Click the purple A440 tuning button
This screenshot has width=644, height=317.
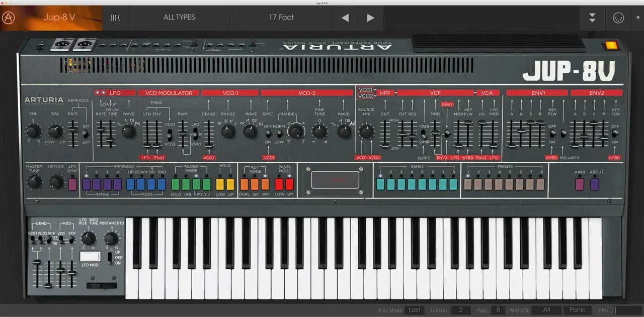click(x=580, y=184)
